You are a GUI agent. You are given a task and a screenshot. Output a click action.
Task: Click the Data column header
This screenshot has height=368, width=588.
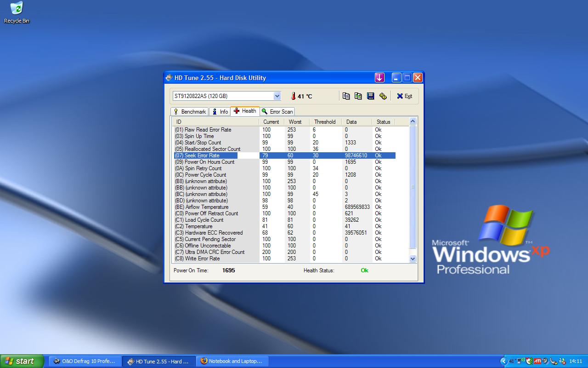point(356,122)
